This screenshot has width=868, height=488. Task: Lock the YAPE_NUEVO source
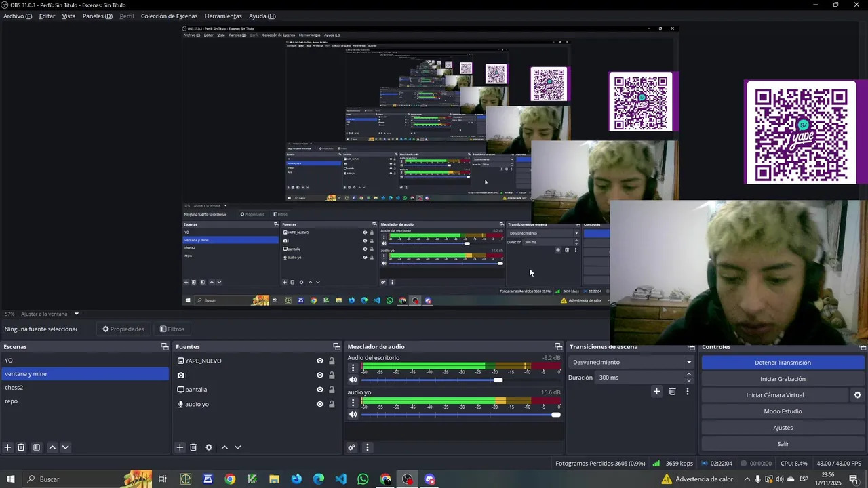[x=332, y=361]
